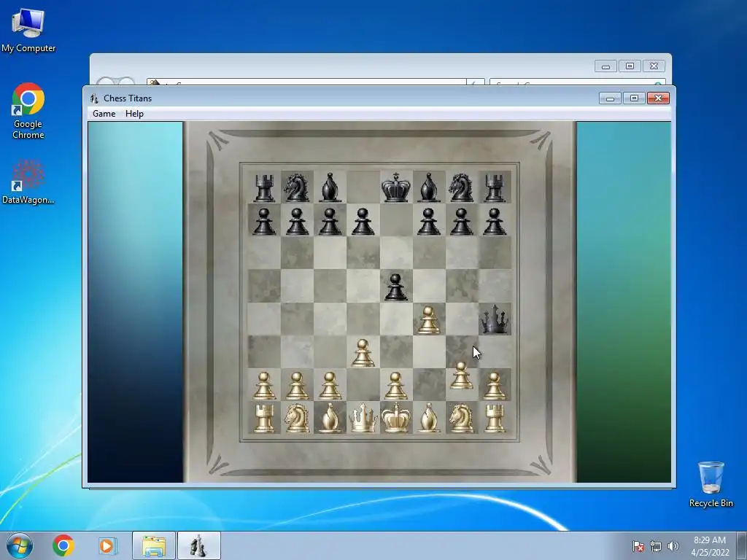
Task: Click the Chess Titans taskbar button
Action: (198, 545)
